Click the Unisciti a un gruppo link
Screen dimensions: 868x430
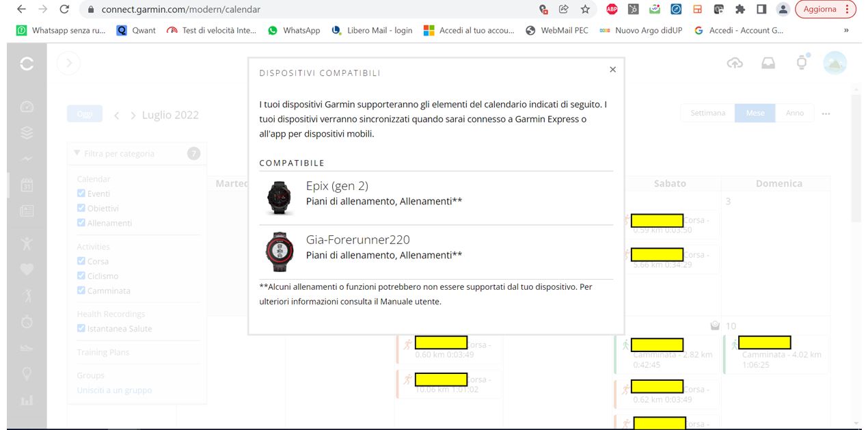point(114,390)
